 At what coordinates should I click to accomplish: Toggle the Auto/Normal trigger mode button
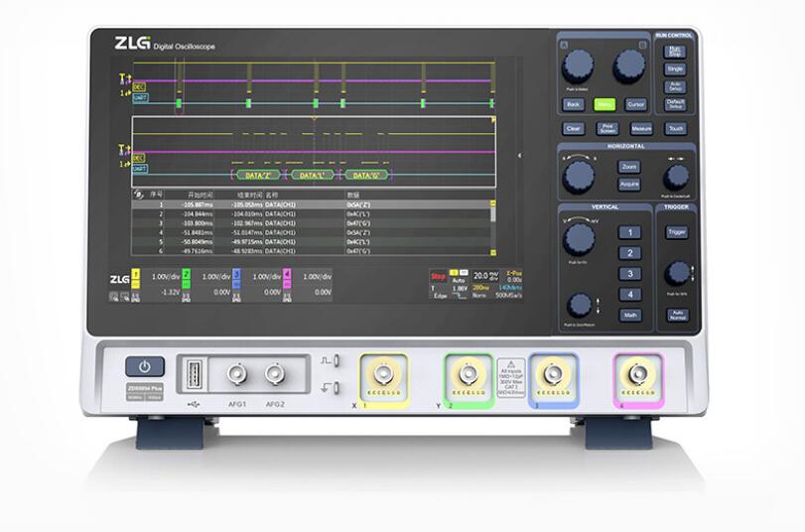pos(677,316)
